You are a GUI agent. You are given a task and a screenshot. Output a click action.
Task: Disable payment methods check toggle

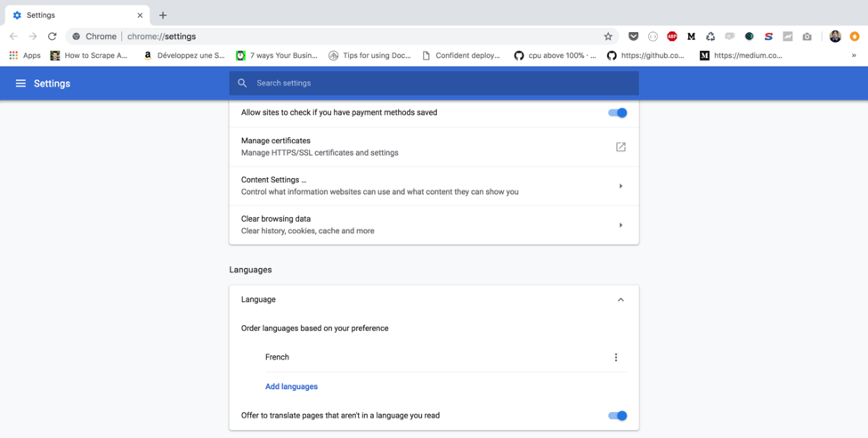(617, 113)
